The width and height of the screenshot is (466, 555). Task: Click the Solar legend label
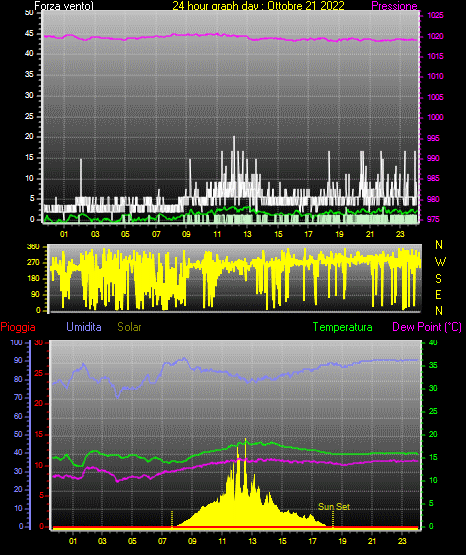click(130, 327)
